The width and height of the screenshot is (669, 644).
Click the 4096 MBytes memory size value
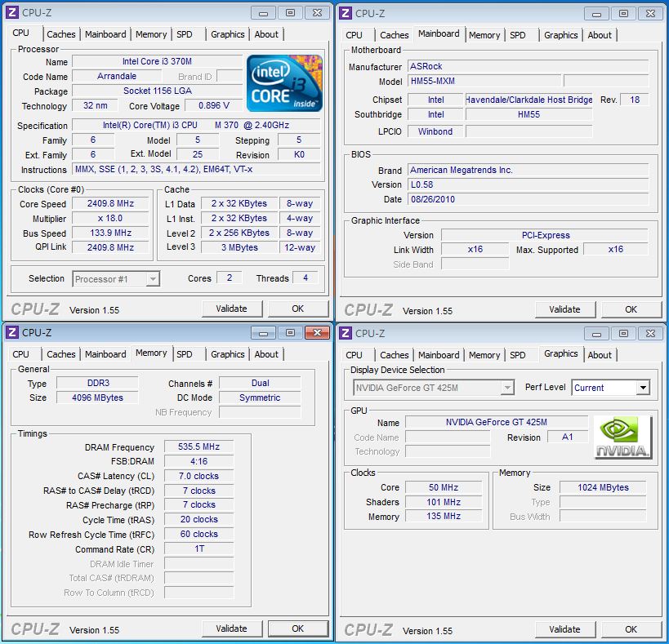pyautogui.click(x=97, y=398)
